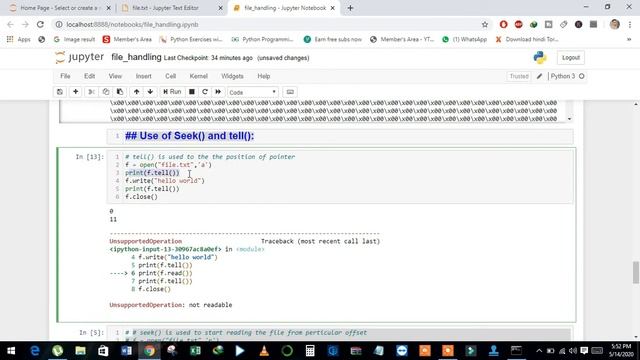Click the Use of Seek() and tell() heading cell
The height and width of the screenshot is (360, 640).
pos(340,136)
